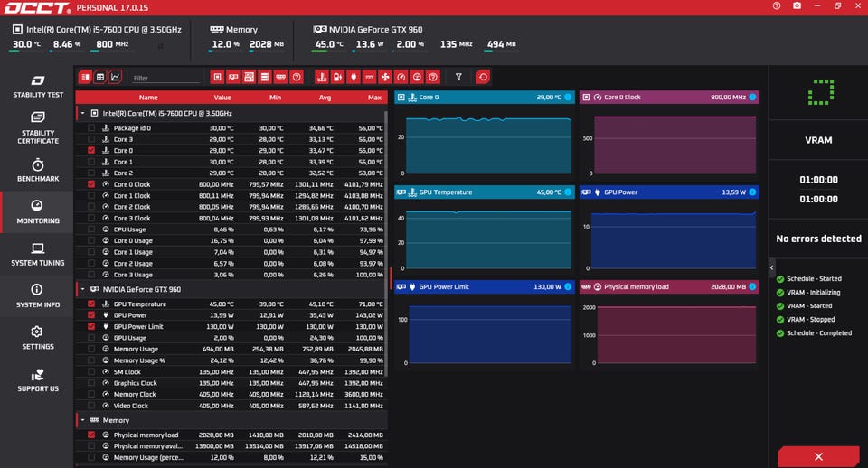Toggle CPU device filter icon
The height and width of the screenshot is (468, 868).
coord(217,77)
